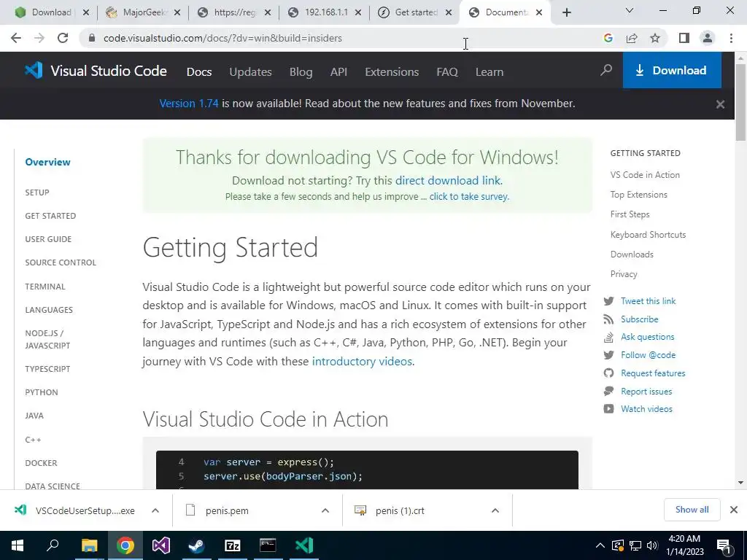The width and height of the screenshot is (747, 560).
Task: Expand options for penis (1).crt download
Action: coord(495,510)
